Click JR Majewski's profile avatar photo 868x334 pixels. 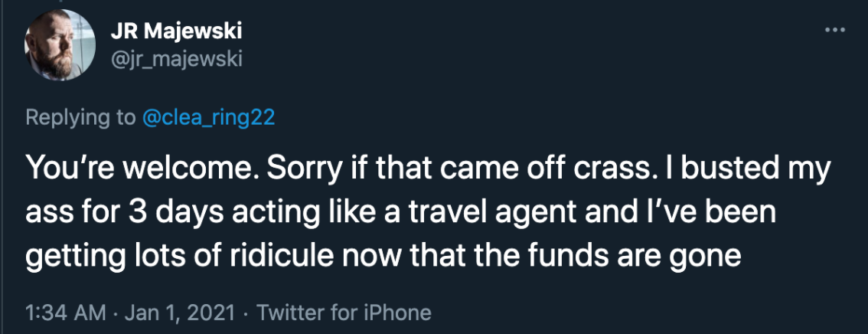54,45
